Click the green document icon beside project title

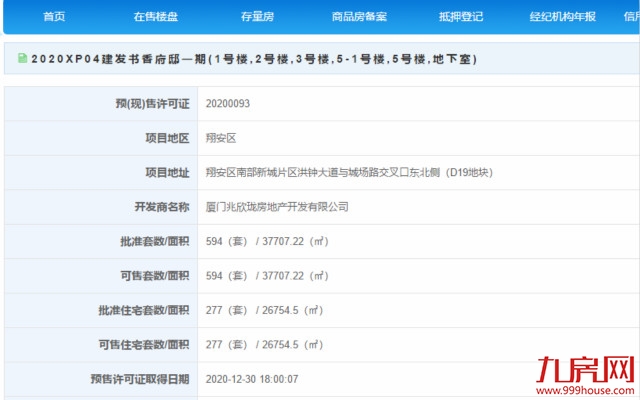pos(22,58)
